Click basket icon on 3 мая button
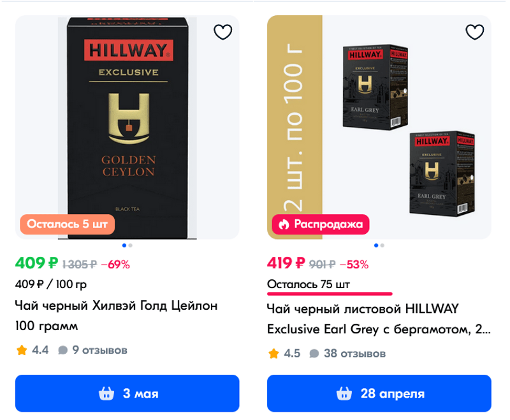Screen dimensions: 510x420 pyautogui.click(x=106, y=393)
